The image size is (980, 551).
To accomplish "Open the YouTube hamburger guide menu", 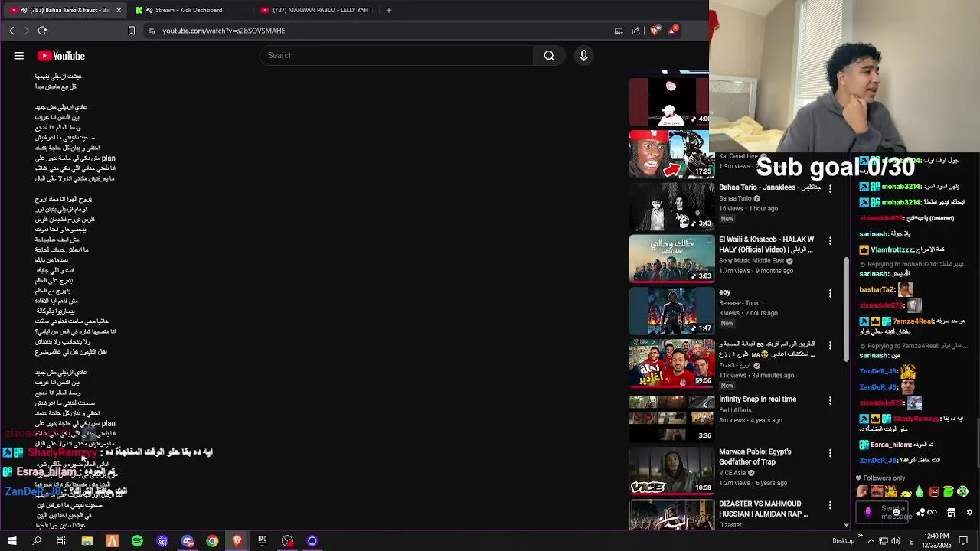I will click(x=19, y=56).
